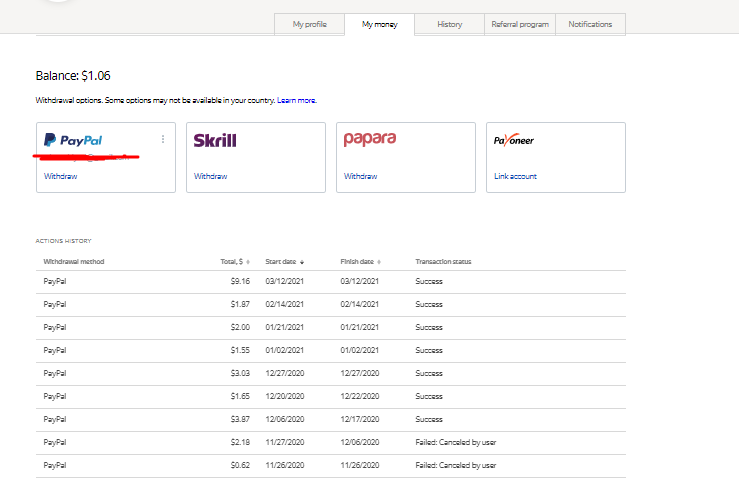Select the $9.16 amount cell
This screenshot has width=739, height=502.
240,281
